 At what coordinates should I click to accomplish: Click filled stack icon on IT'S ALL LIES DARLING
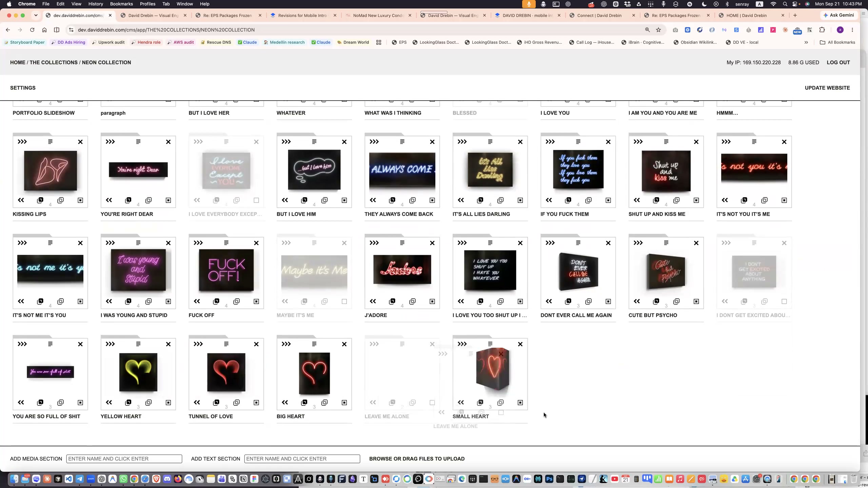(480, 200)
